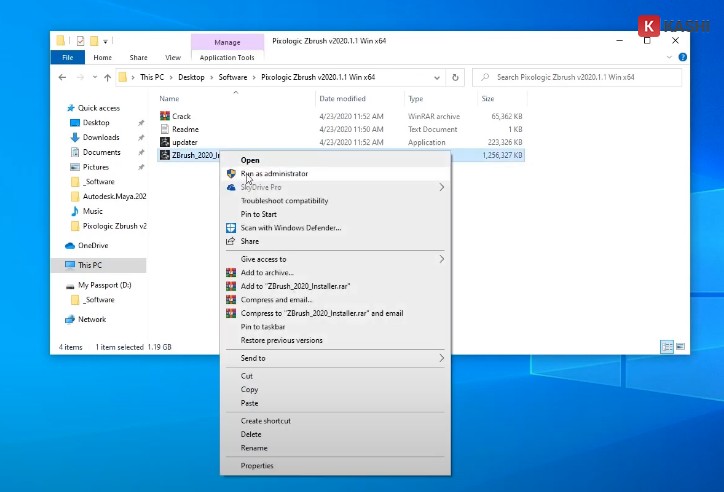
Task: Click the Crack WinRAR archive file icon
Action: coord(165,116)
